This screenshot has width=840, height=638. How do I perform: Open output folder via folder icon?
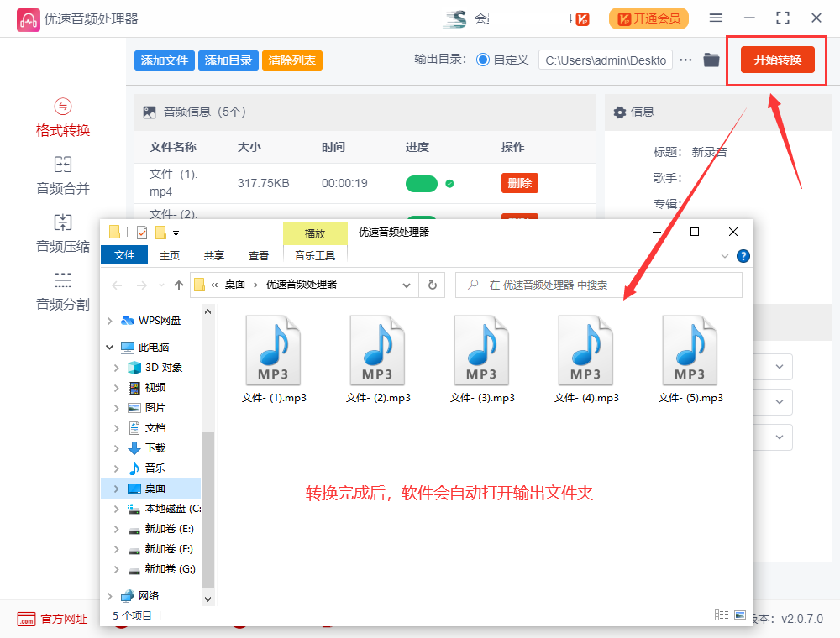pyautogui.click(x=711, y=60)
